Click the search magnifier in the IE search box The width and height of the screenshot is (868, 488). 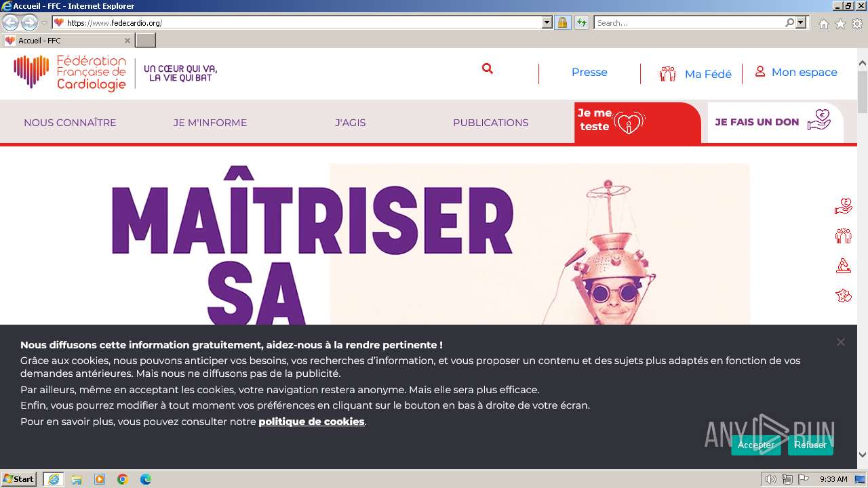[x=789, y=22]
